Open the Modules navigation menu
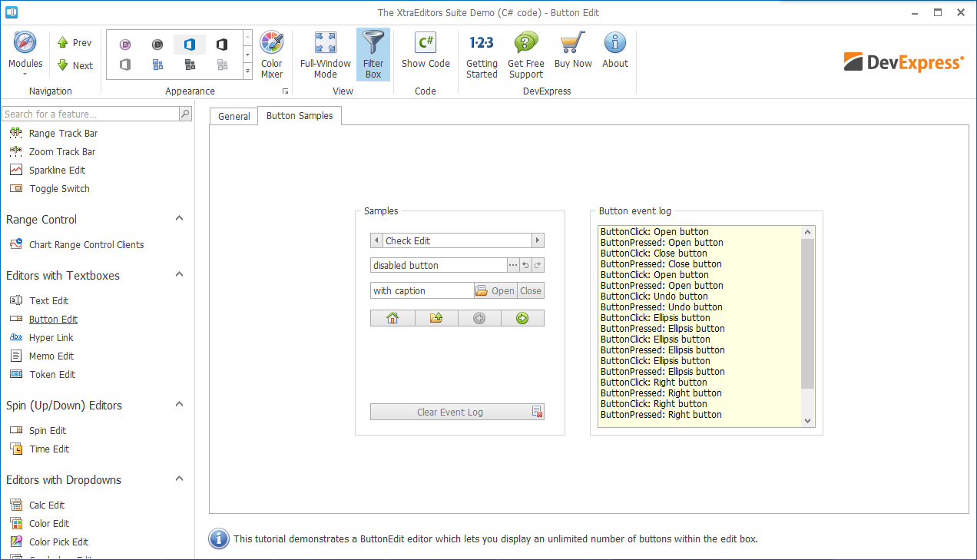Image resolution: width=977 pixels, height=560 pixels. (25, 54)
